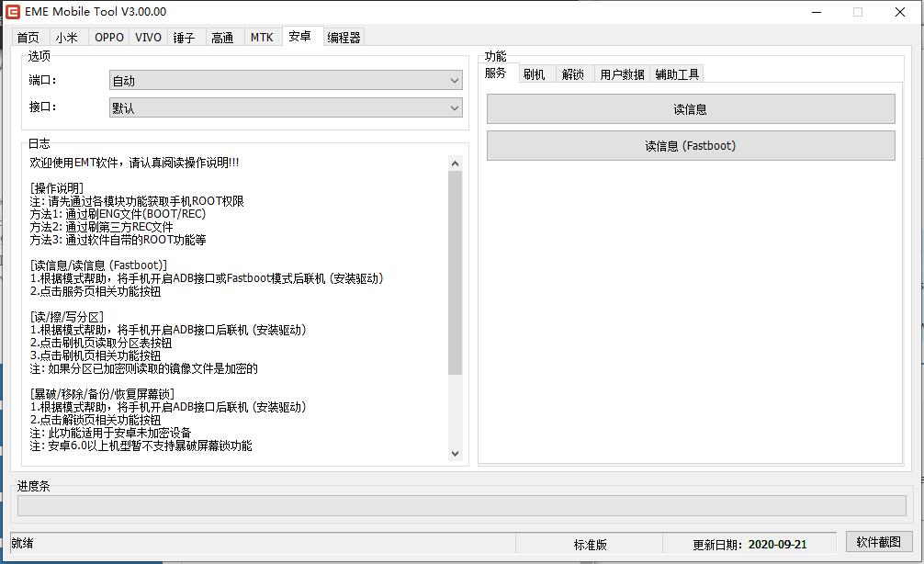Select the 安卓 tab
This screenshot has height=564, width=924.
point(300,37)
